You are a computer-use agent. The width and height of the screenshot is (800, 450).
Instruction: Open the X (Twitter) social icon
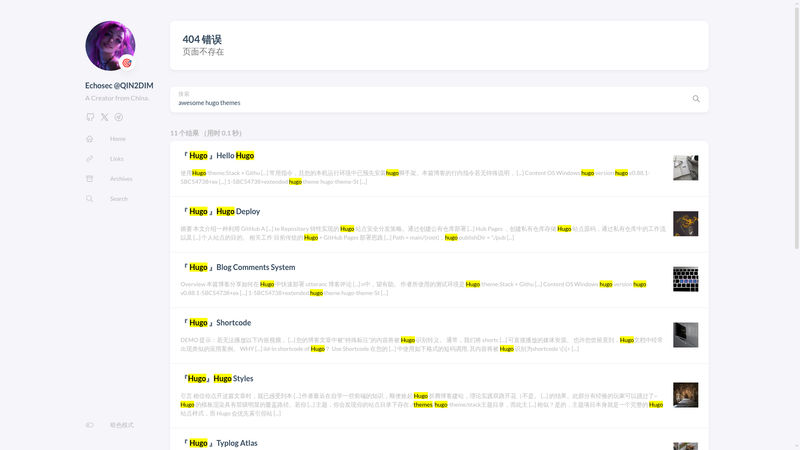tap(104, 117)
